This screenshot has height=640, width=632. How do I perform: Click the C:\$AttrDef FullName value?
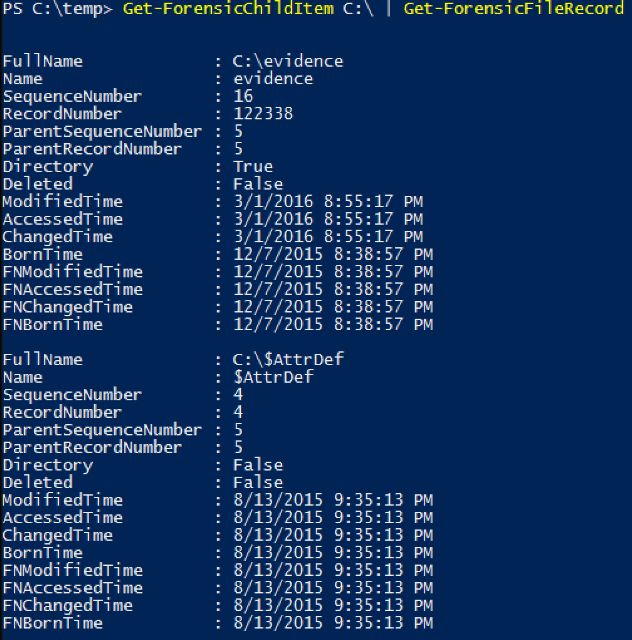288,360
